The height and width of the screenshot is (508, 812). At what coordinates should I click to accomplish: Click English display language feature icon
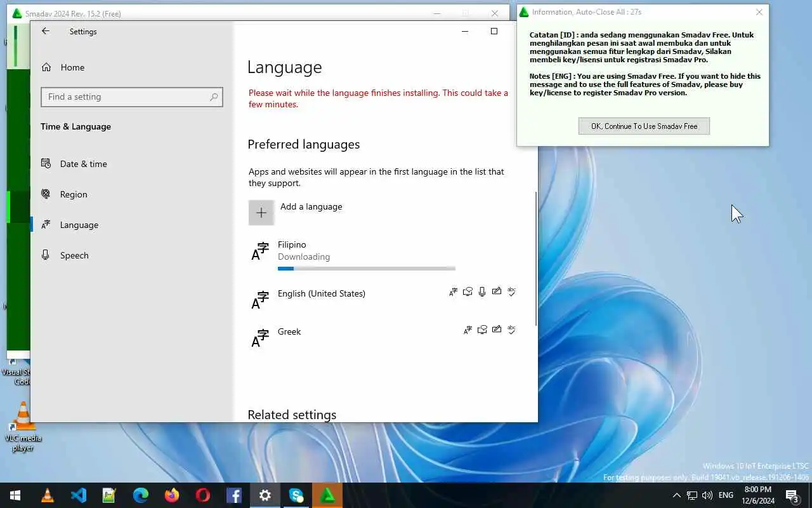coord(453,292)
